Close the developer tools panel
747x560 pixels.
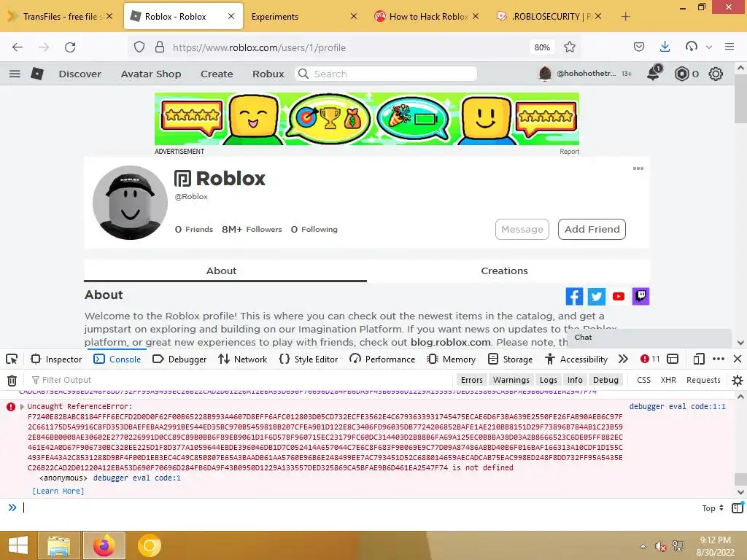(x=737, y=359)
